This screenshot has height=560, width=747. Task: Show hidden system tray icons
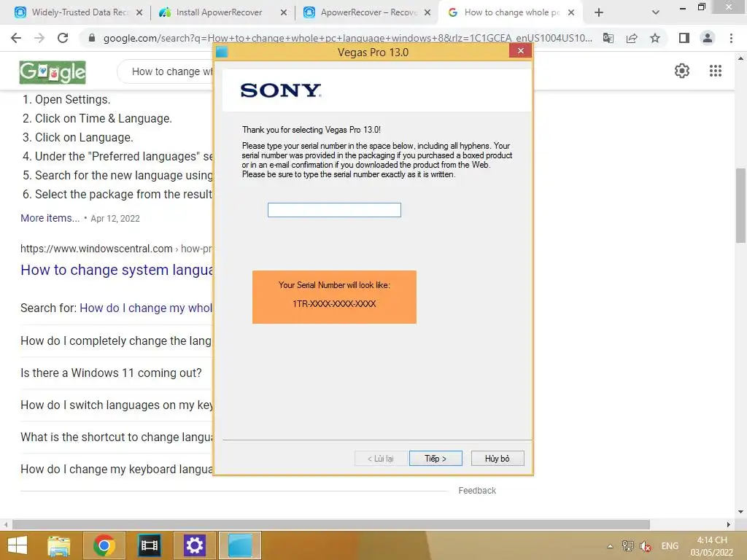610,546
